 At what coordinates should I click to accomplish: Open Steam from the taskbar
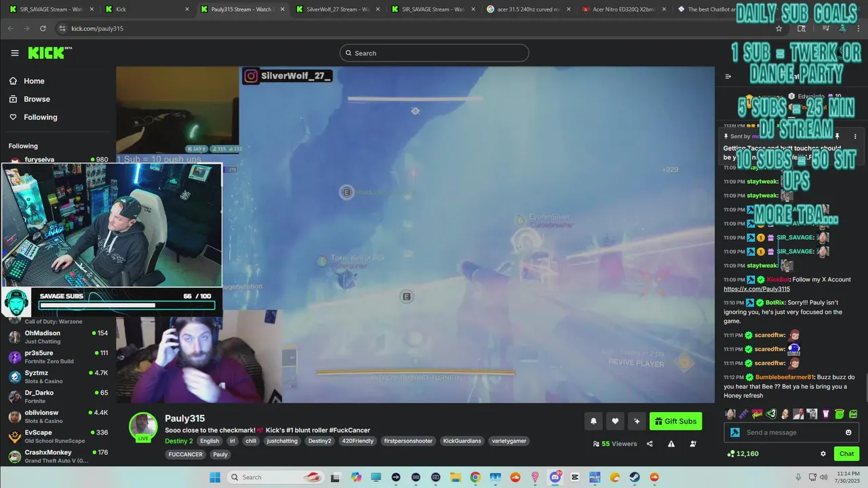(x=635, y=477)
